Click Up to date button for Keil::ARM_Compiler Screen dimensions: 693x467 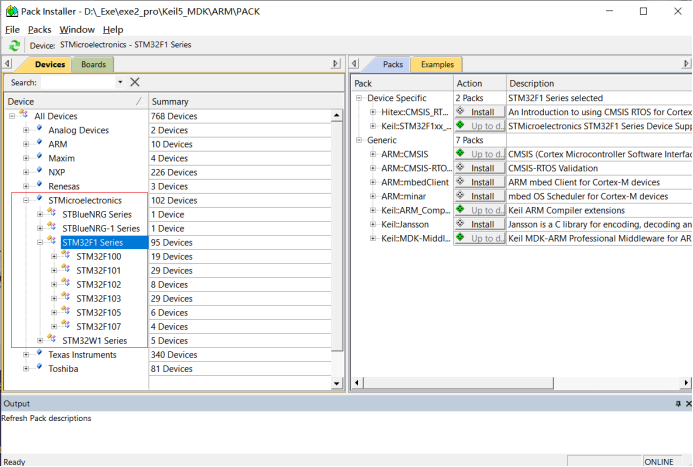tap(480, 210)
